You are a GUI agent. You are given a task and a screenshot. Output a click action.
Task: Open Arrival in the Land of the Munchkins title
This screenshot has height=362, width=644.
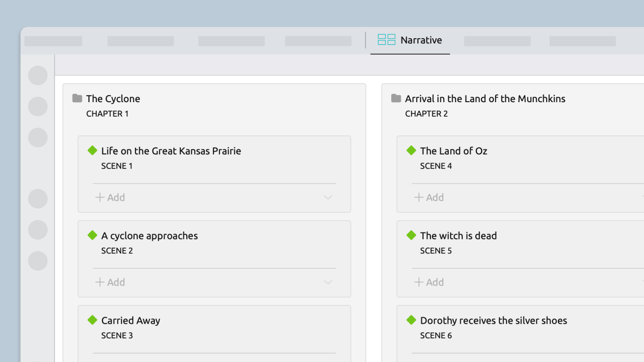485,99
